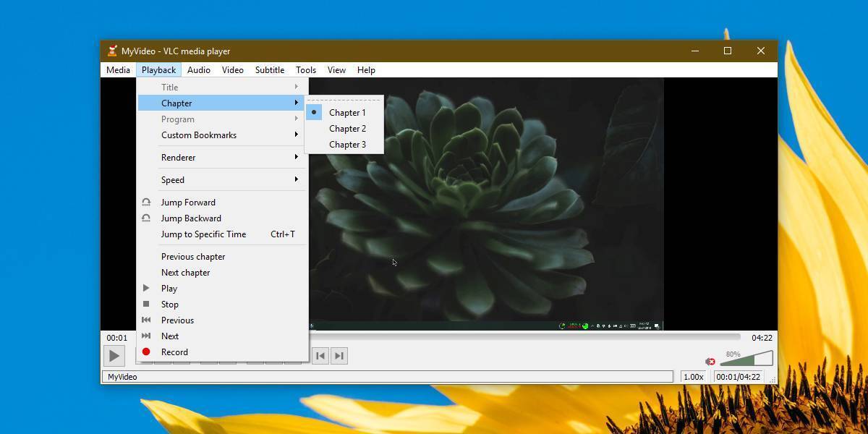This screenshot has height=434, width=868.
Task: Select the Record option in the Playback menu
Action: pos(174,352)
